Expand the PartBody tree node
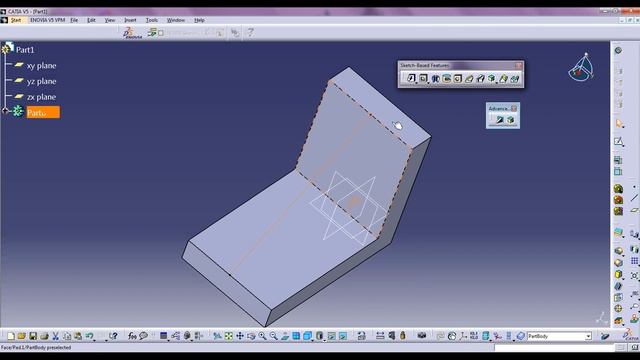The height and width of the screenshot is (360, 640). pos(5,111)
